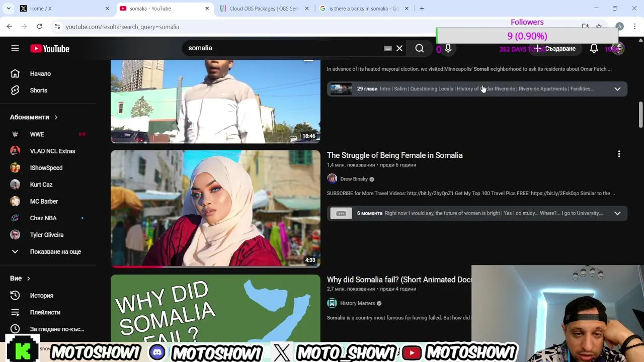The image size is (644, 362).
Task: Click red watch progress bar on 4:33 video
Action: tap(137, 266)
